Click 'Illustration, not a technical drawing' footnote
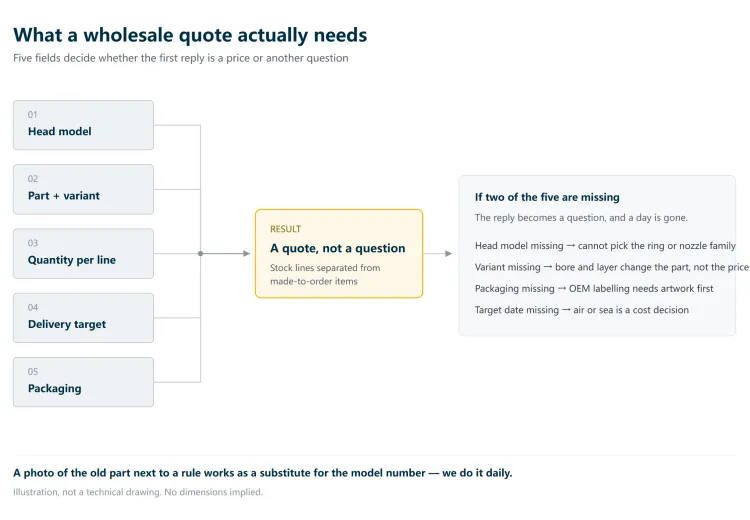This screenshot has height=520, width=750. (x=138, y=492)
